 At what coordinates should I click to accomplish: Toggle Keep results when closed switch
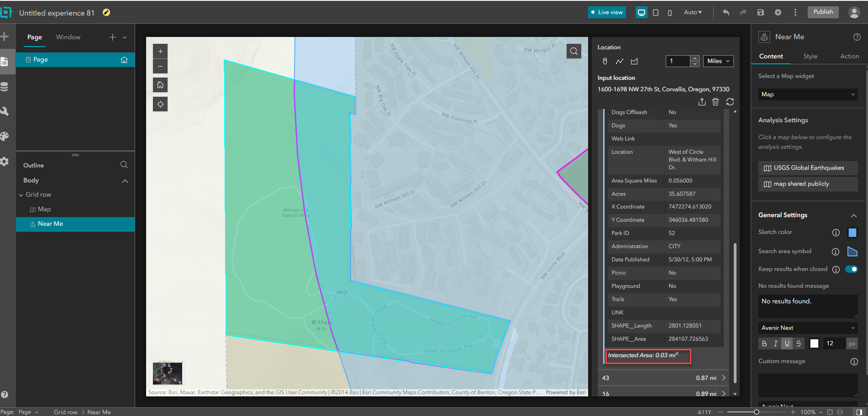coord(852,269)
